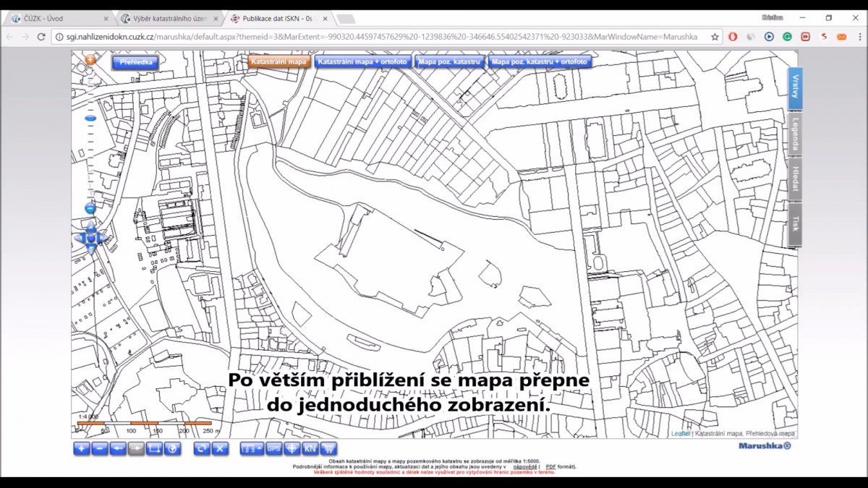Viewport: 868px width, 488px height.
Task: Click the Kristina profile button
Action: 772,17
